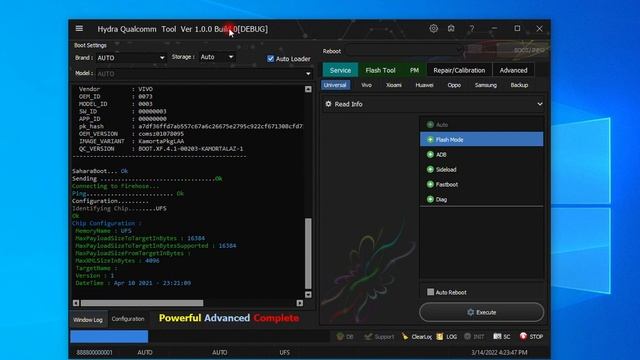Click the log scroll down arrow
The image size is (640, 360).
click(x=308, y=294)
